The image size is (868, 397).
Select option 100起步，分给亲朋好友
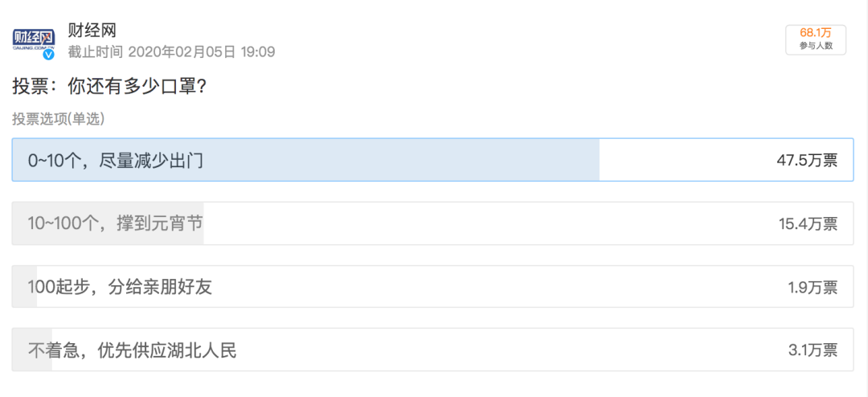coord(432,287)
